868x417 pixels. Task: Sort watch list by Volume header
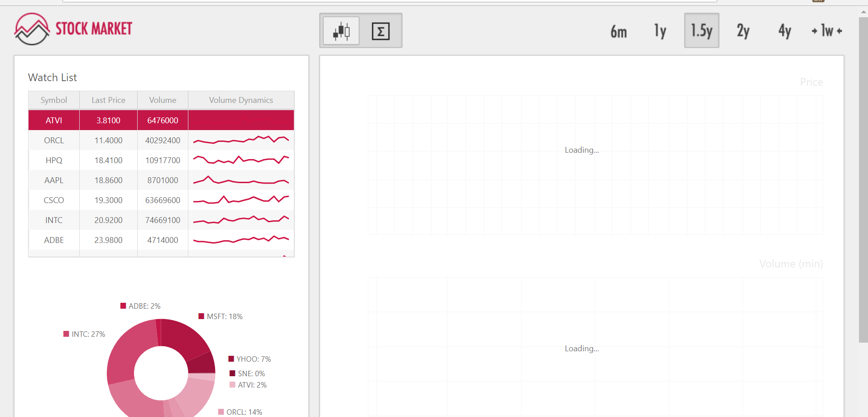click(x=163, y=100)
